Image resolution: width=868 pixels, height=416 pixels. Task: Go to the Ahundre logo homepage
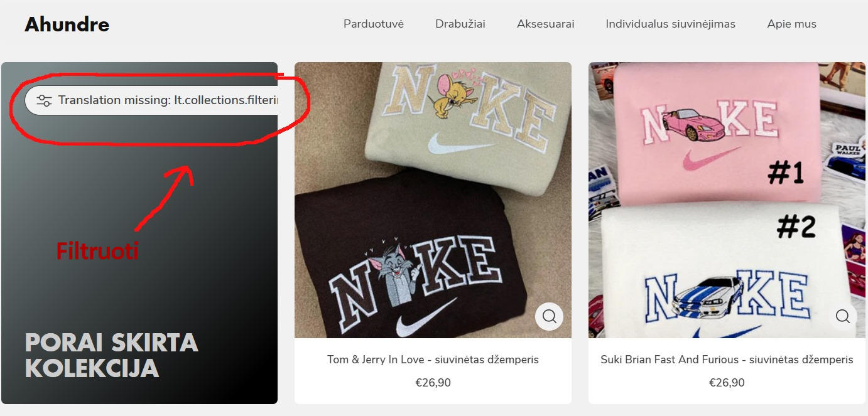67,24
